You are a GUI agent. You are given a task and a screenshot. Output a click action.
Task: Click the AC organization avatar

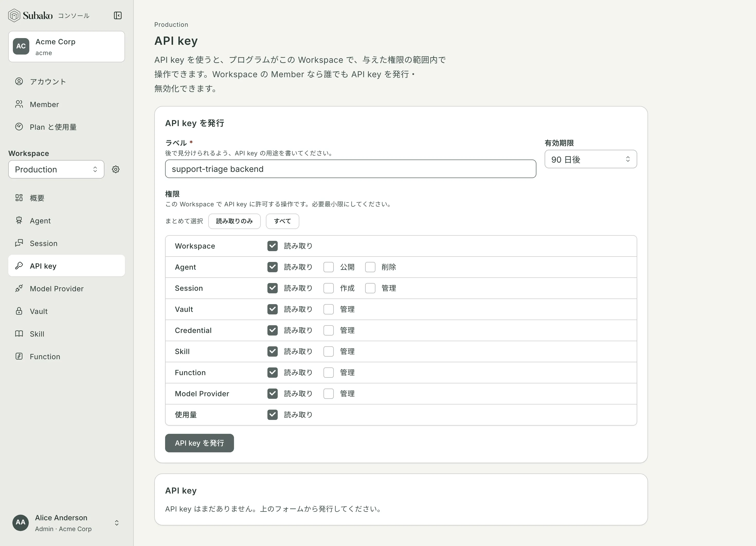[x=21, y=46]
